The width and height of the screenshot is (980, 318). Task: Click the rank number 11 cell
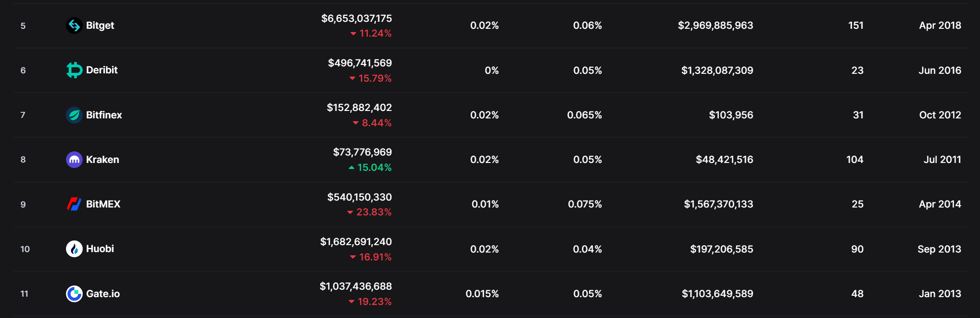tap(25, 294)
